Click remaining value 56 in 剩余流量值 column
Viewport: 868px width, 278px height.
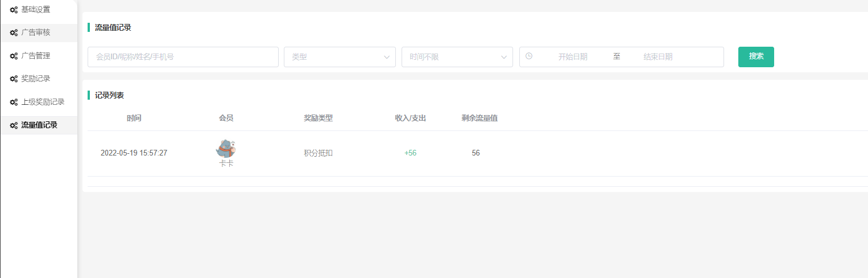click(476, 153)
